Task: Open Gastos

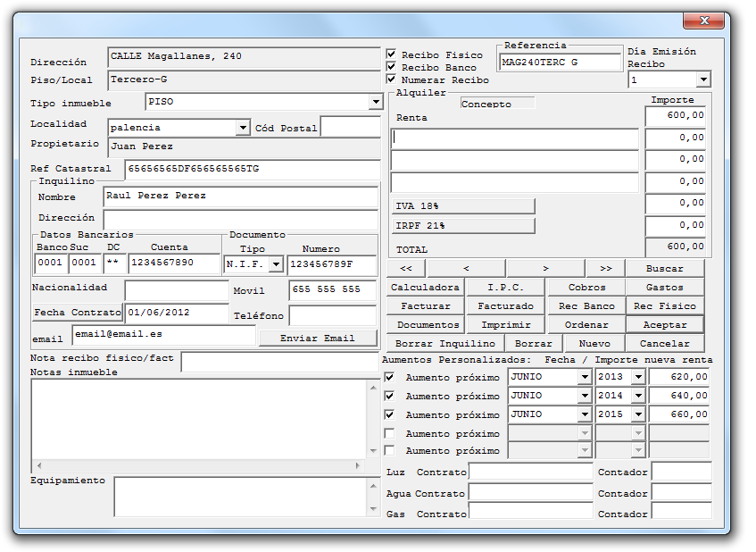Action: (x=665, y=287)
